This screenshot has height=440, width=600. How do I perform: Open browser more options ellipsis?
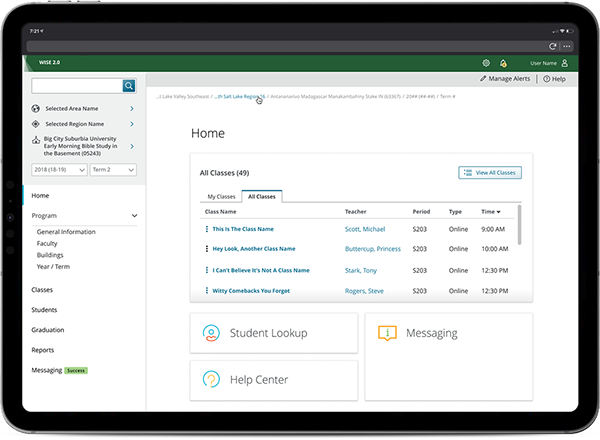coord(567,46)
